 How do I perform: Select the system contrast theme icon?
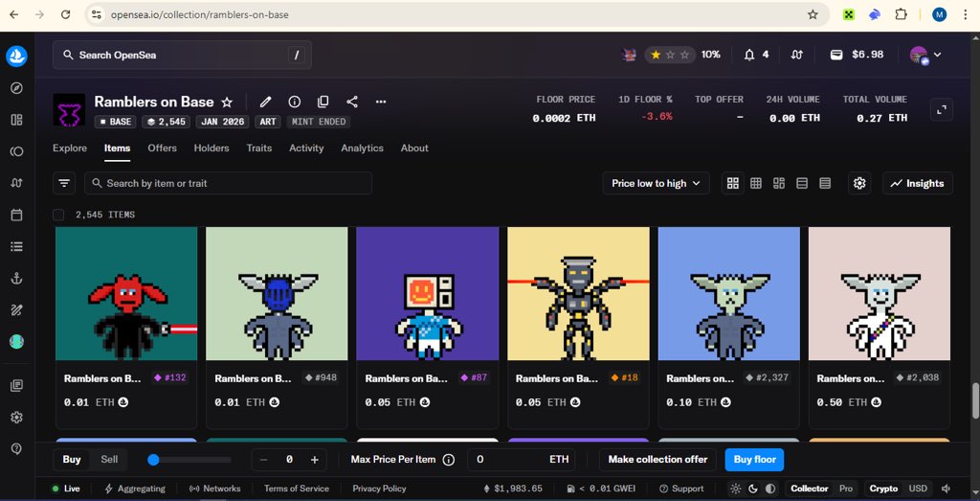770,489
